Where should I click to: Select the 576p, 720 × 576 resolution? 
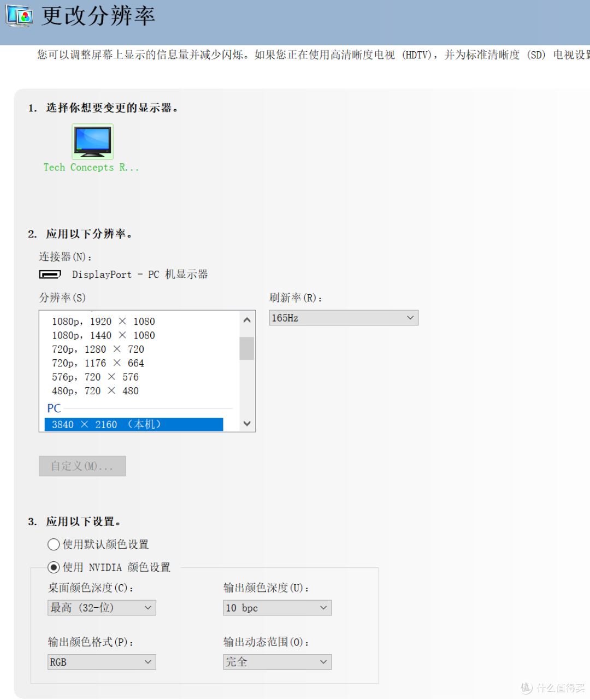(94, 377)
